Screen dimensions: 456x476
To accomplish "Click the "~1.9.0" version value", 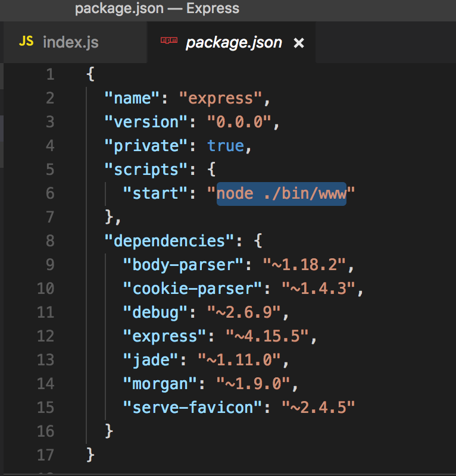I will (x=253, y=384).
